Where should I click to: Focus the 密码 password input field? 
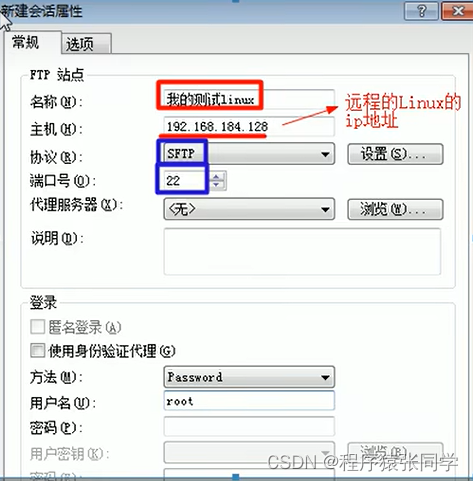(x=249, y=426)
